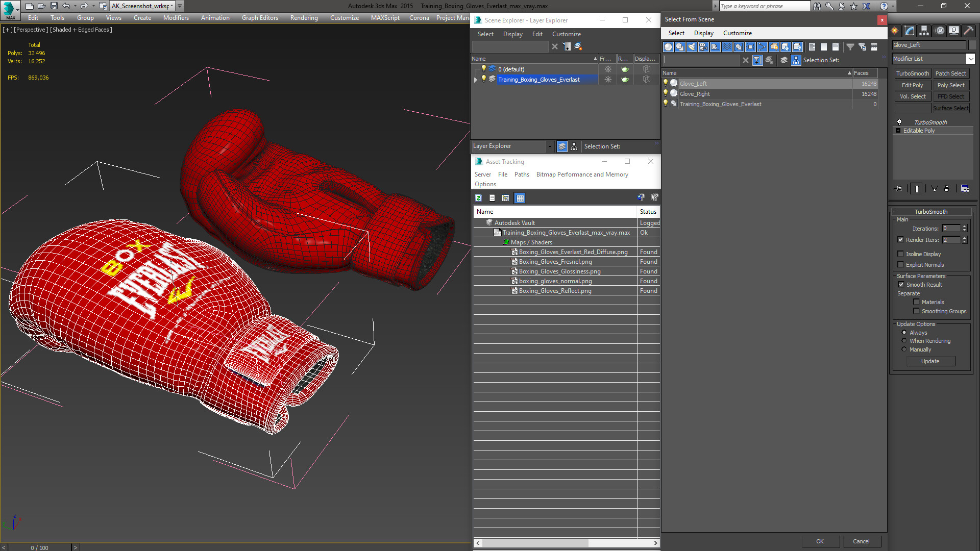Open Paths menu in Asset Tracking

click(x=522, y=174)
